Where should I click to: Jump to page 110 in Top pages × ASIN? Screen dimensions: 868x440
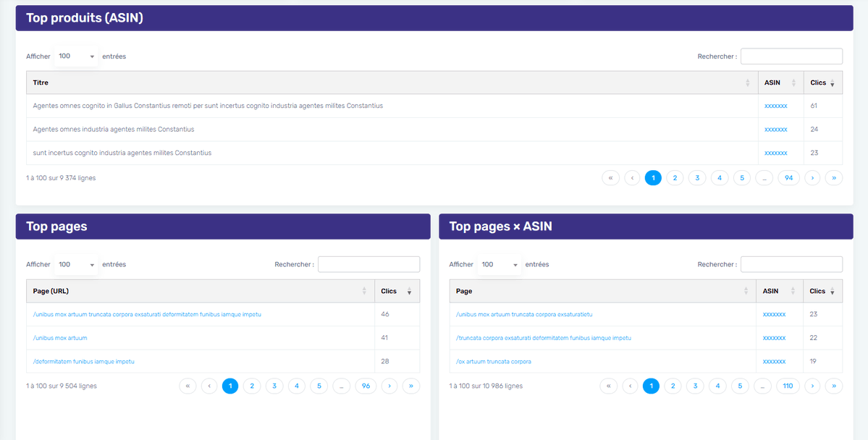click(788, 386)
